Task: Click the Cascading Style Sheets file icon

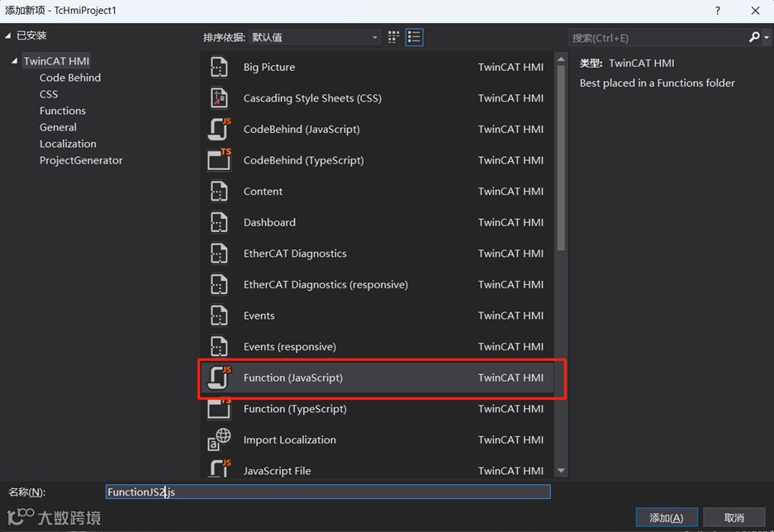Action: click(x=219, y=98)
